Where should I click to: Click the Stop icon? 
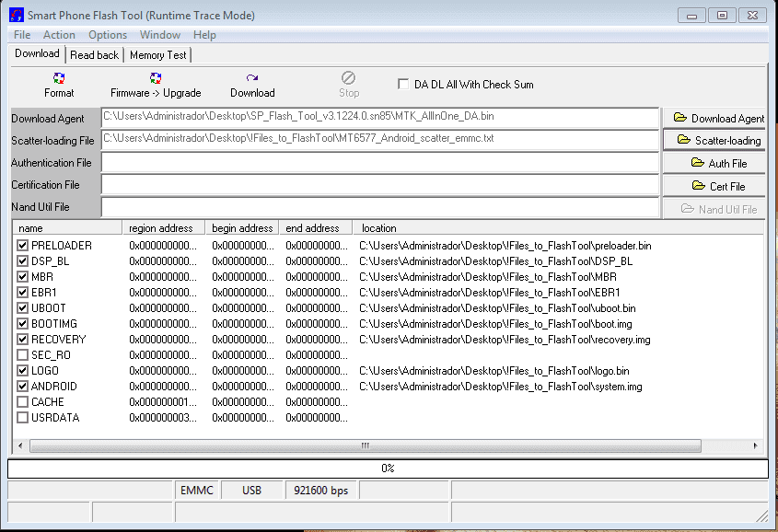[x=348, y=78]
